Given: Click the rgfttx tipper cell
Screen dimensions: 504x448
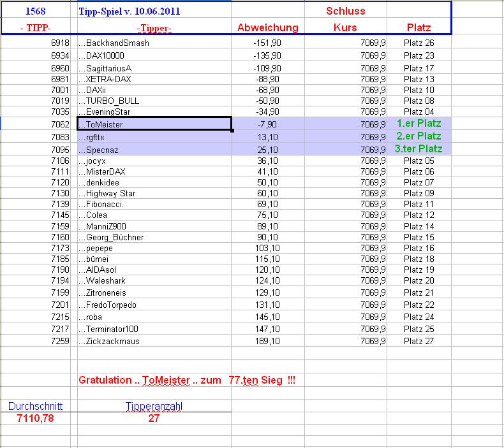Looking at the screenshot, I should (154, 137).
